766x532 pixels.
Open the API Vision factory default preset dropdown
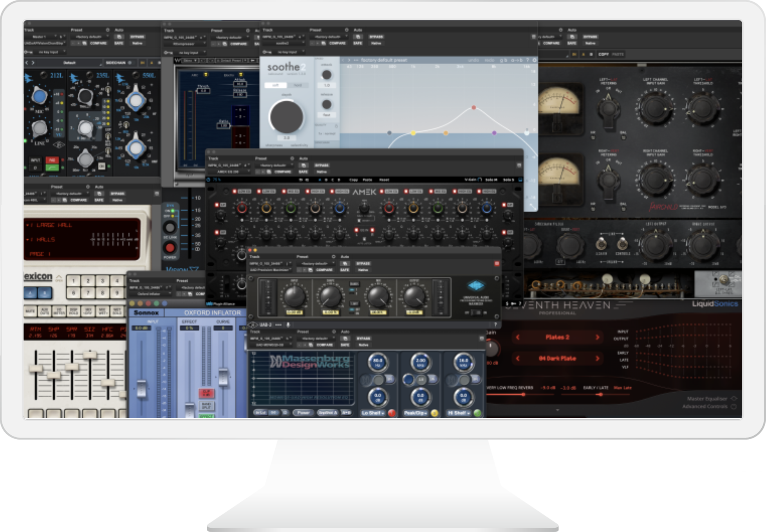pyautogui.click(x=89, y=37)
